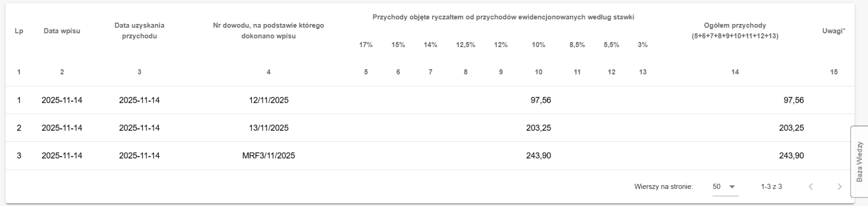The image size is (868, 206).
Task: Click the Uwagi column header
Action: click(834, 31)
